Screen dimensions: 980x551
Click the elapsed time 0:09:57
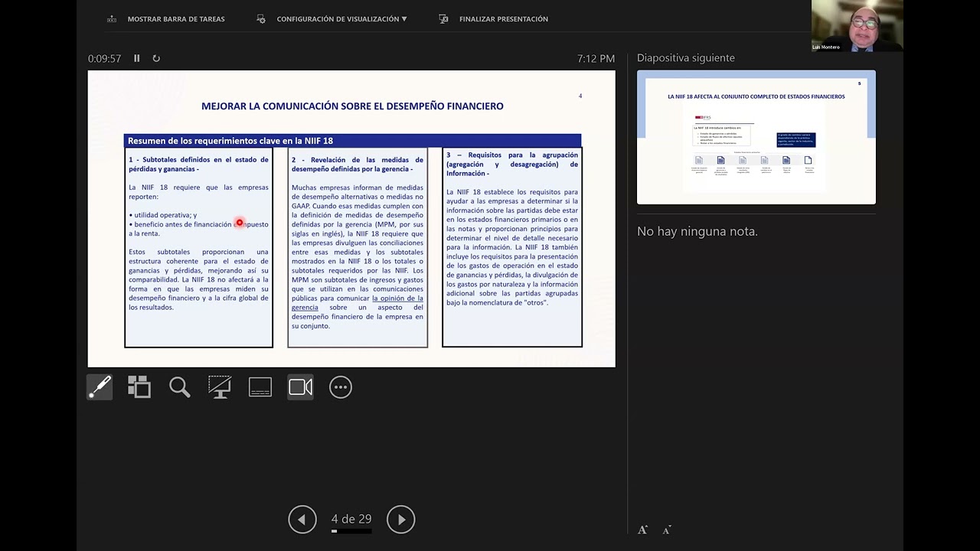pyautogui.click(x=104, y=58)
